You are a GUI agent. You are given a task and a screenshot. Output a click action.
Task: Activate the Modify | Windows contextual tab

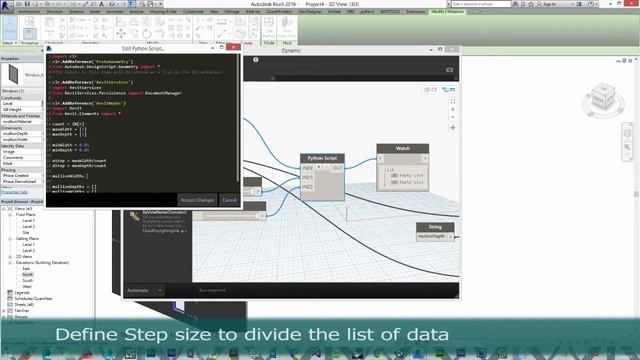click(x=447, y=12)
